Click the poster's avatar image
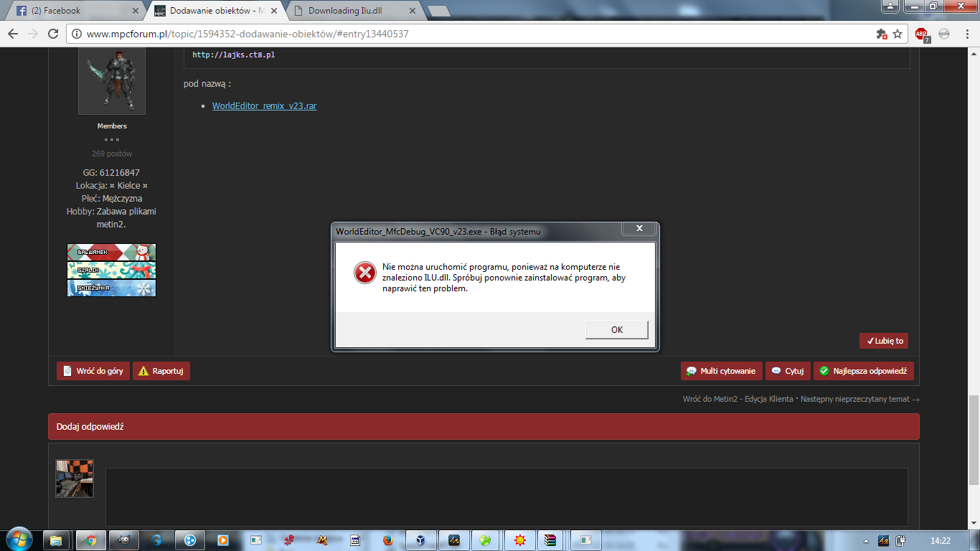Screen dimensions: 980x551 point(111,80)
